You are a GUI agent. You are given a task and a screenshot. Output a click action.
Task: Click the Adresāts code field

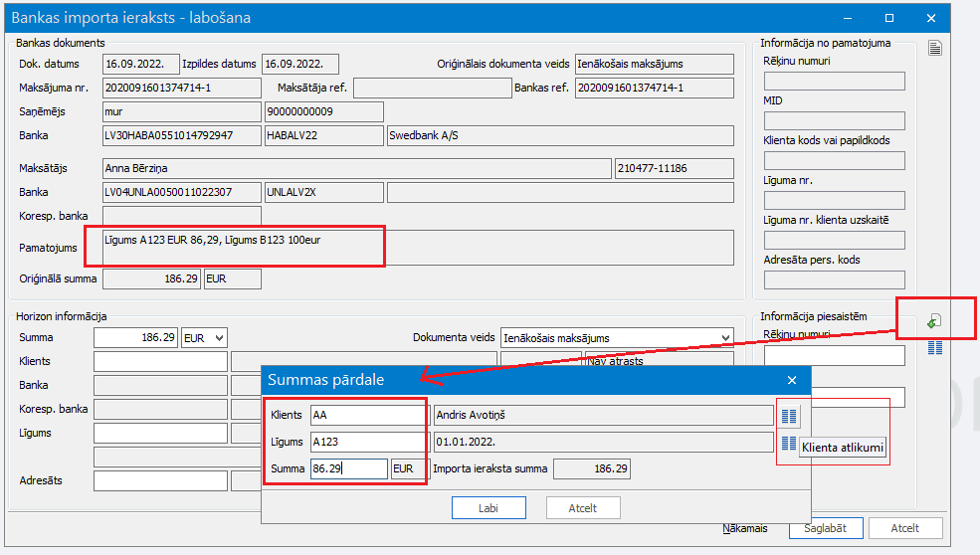[x=160, y=481]
